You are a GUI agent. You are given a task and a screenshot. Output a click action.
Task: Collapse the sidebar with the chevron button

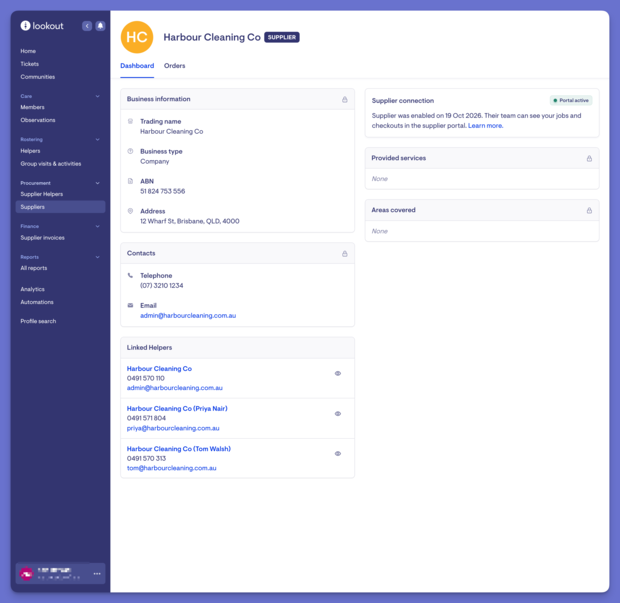click(x=87, y=26)
